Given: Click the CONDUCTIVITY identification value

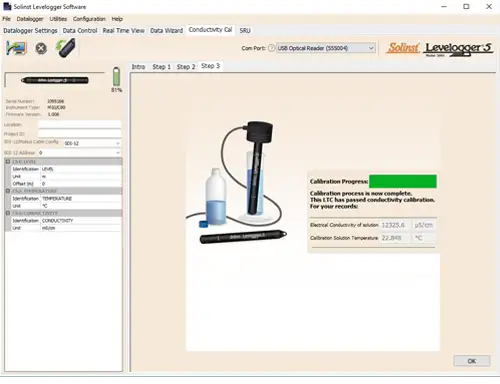Looking at the screenshot, I should tap(81, 221).
